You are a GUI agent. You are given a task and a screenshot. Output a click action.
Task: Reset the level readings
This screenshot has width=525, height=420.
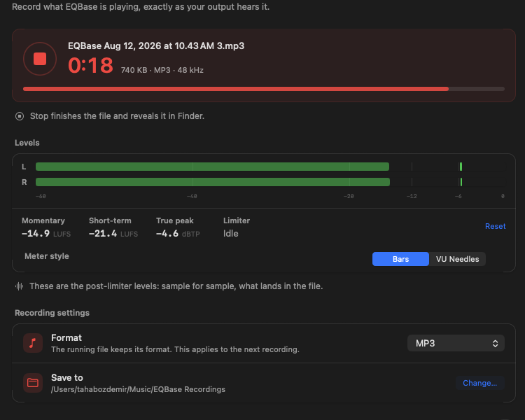click(495, 226)
